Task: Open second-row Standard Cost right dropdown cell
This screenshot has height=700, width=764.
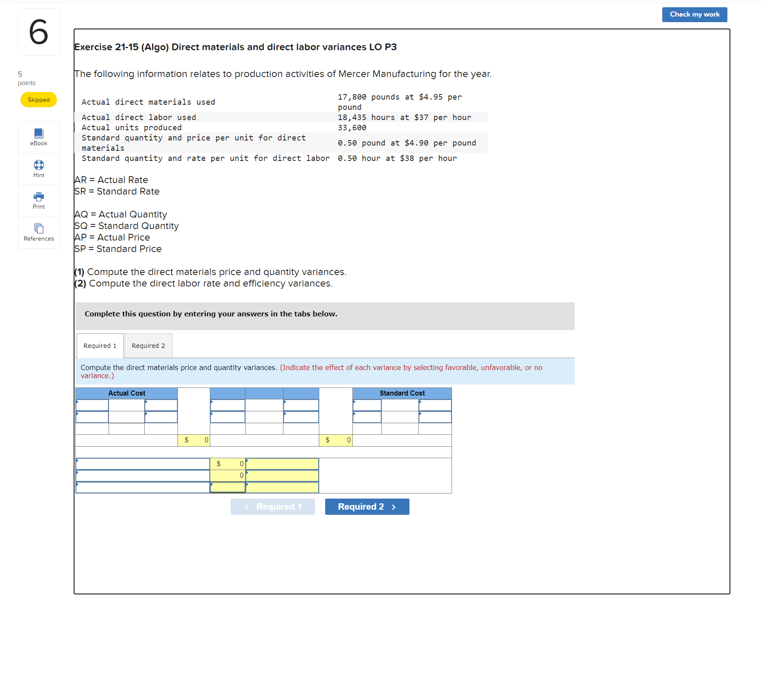Action: pos(435,417)
